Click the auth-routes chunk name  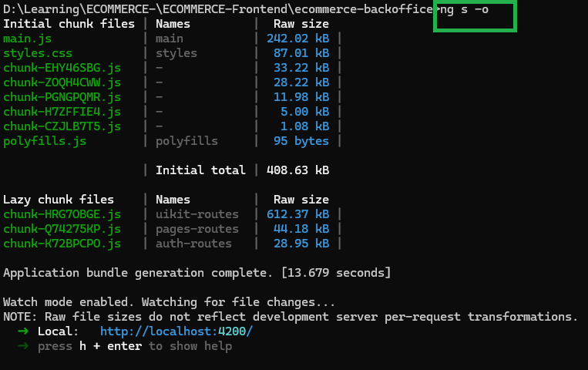[x=193, y=244]
